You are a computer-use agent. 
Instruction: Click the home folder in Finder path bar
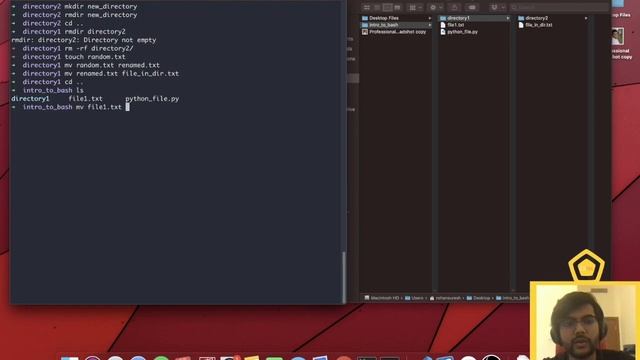(x=445, y=298)
